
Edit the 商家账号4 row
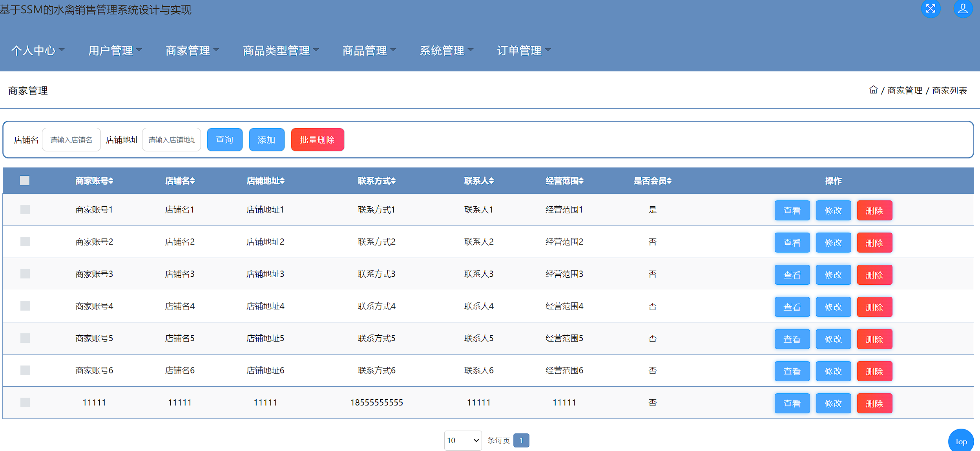click(x=834, y=307)
